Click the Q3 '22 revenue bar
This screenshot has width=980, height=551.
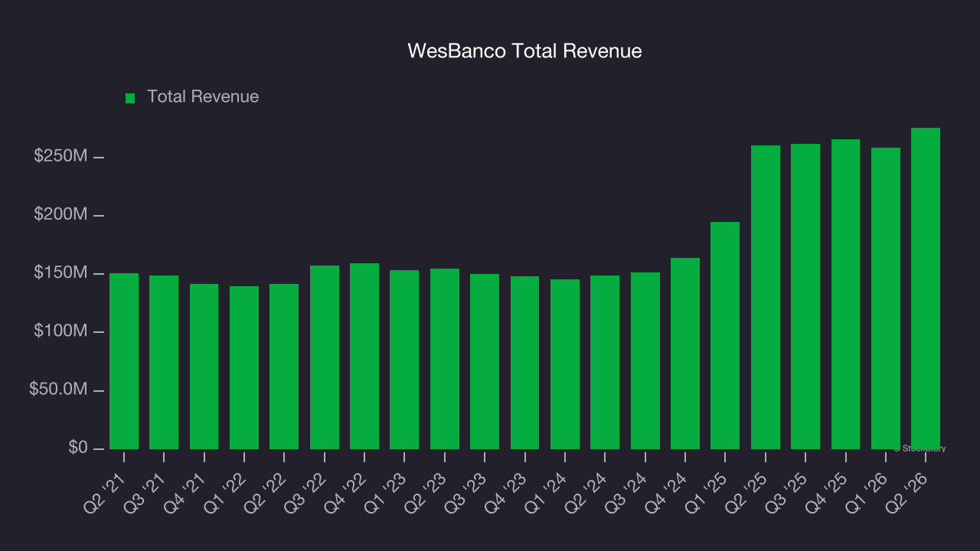pyautogui.click(x=325, y=357)
